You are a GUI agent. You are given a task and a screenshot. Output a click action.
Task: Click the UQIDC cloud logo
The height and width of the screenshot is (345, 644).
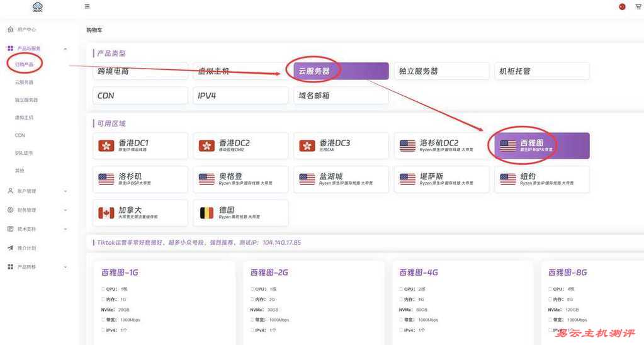(37, 6)
